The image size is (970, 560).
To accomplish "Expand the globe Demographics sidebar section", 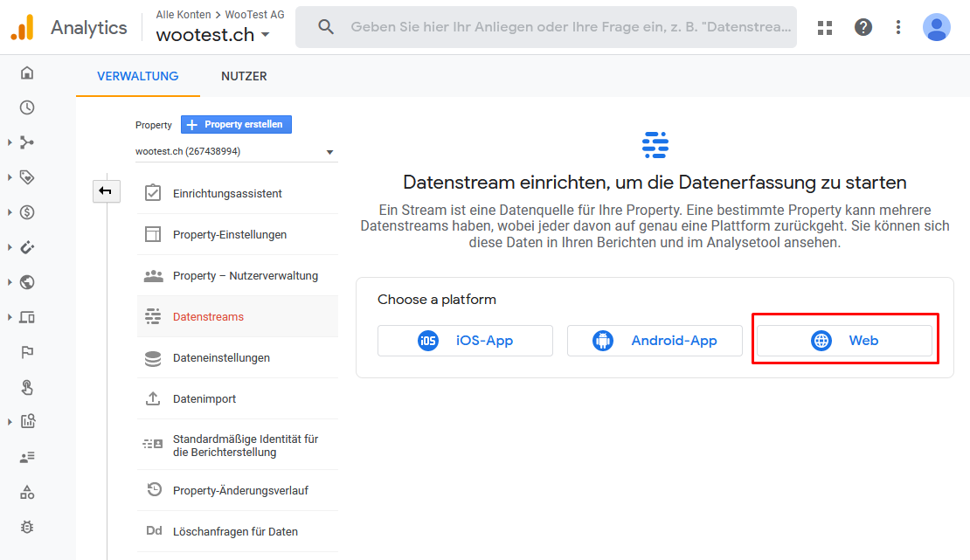I will coord(26,282).
